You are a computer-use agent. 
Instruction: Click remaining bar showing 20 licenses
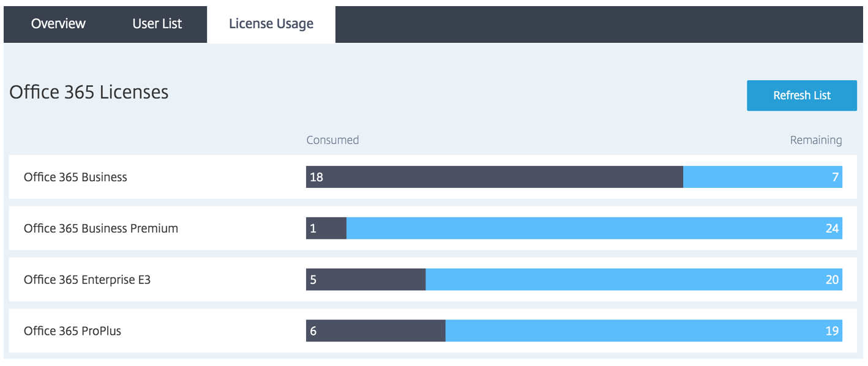click(634, 280)
